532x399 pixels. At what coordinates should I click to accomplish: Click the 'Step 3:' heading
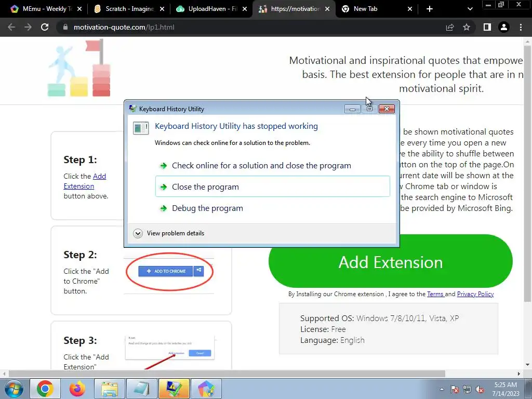[x=80, y=340]
